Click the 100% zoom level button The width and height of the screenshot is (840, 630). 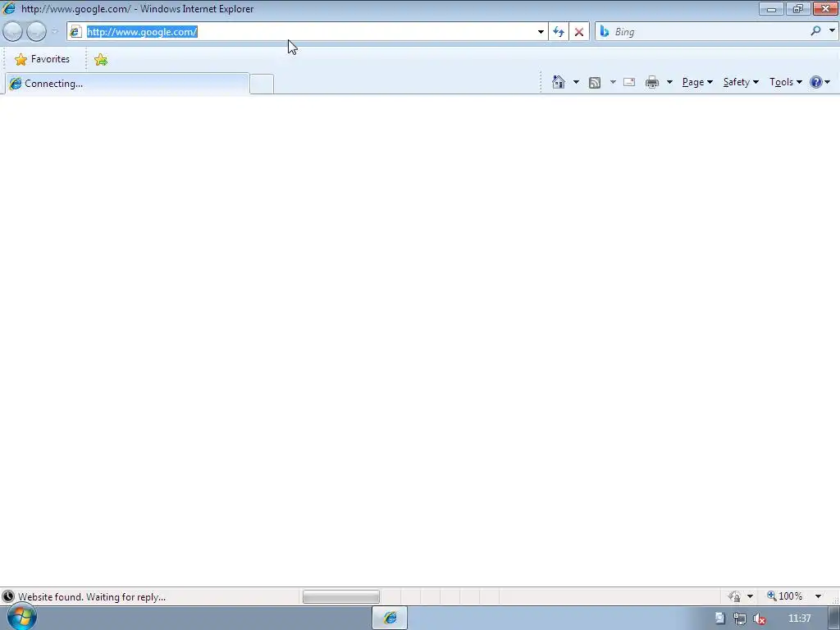pyautogui.click(x=785, y=596)
